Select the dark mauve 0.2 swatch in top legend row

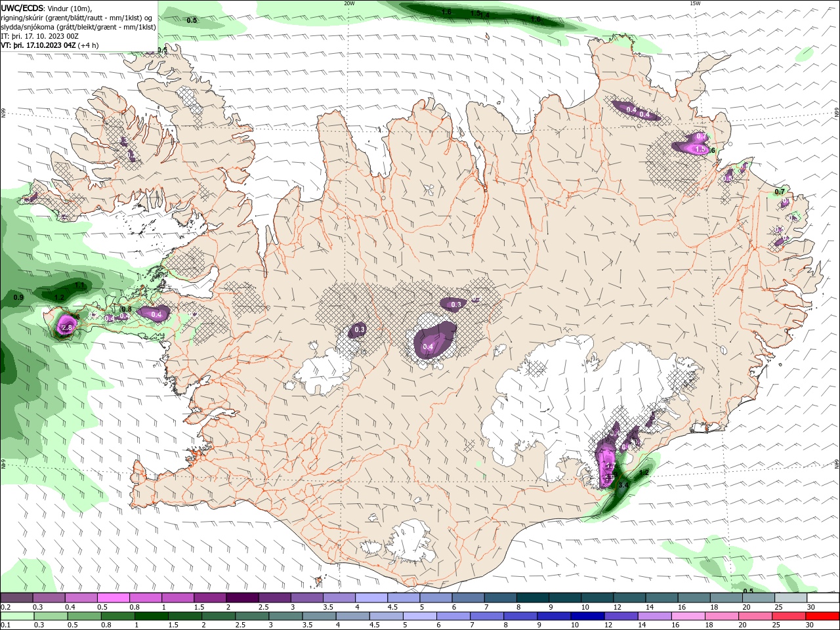coord(16,598)
